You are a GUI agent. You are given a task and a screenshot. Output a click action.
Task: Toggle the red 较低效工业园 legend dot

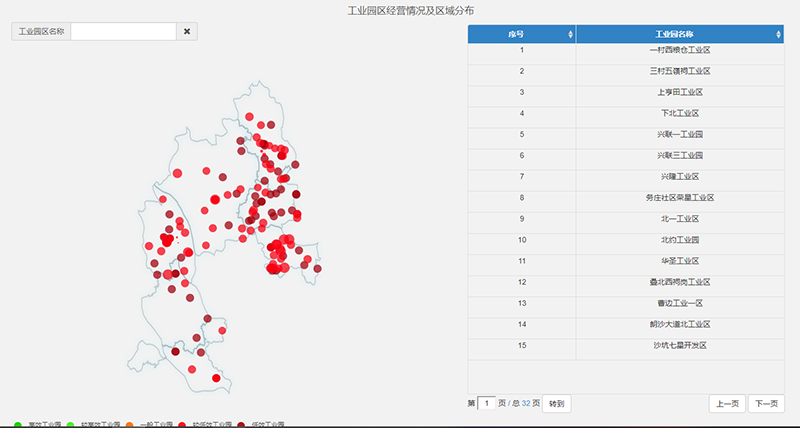point(182,425)
